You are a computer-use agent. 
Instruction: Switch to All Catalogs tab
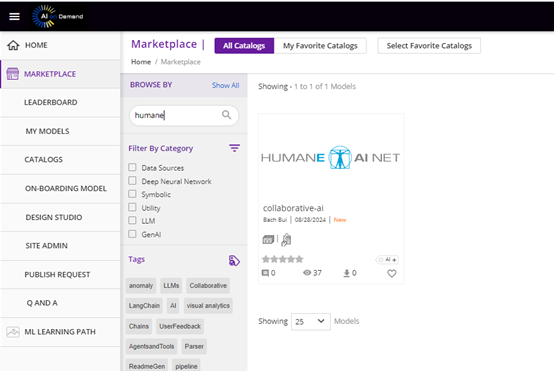244,46
